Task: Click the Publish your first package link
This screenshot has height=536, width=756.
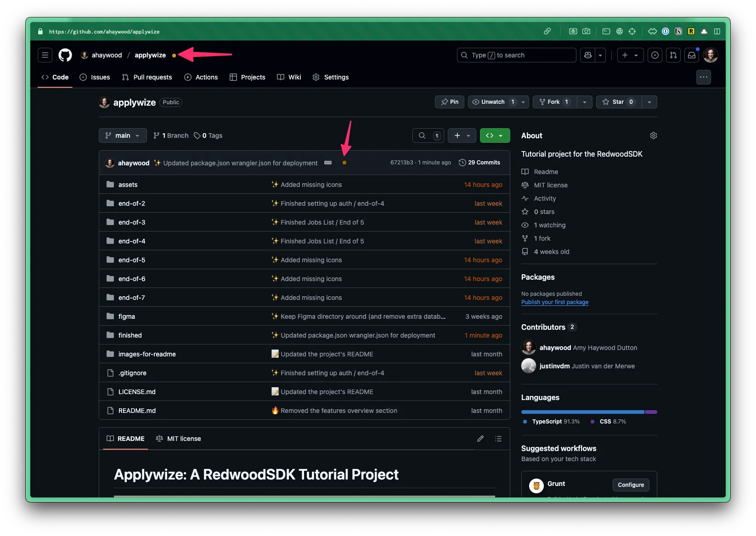Action: (x=555, y=302)
